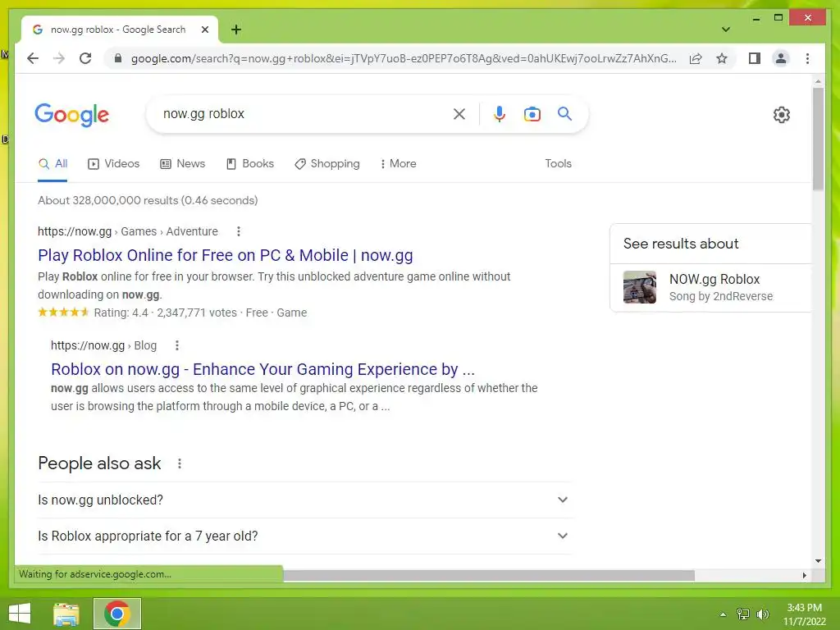Click the 'Rating: 4.4' text
840x630 pixels.
[x=121, y=313]
